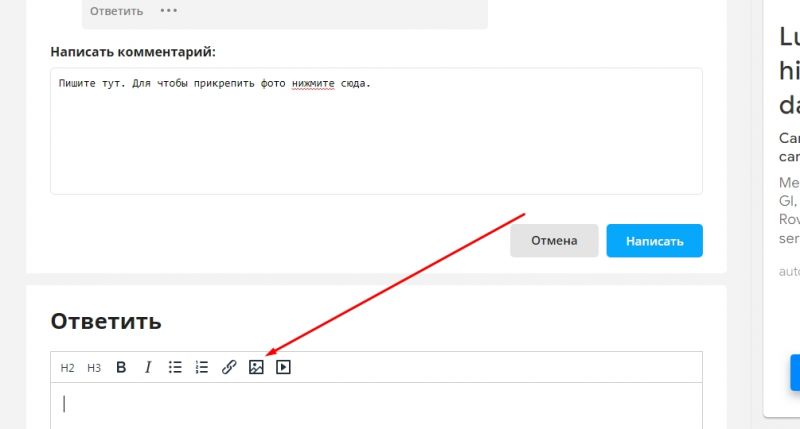Screen dimensions: 800x429
Task: Open the three-dots more options menu
Action: tap(169, 11)
